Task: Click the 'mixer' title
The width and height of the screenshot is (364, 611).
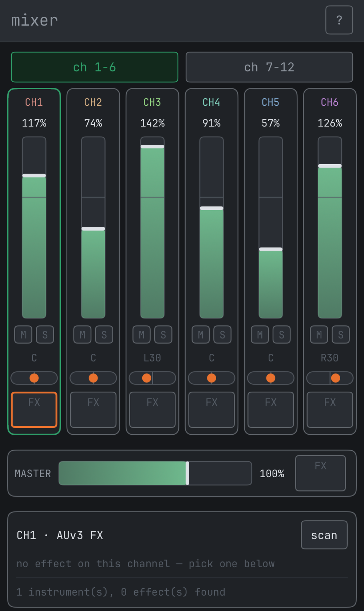Action: 35,20
